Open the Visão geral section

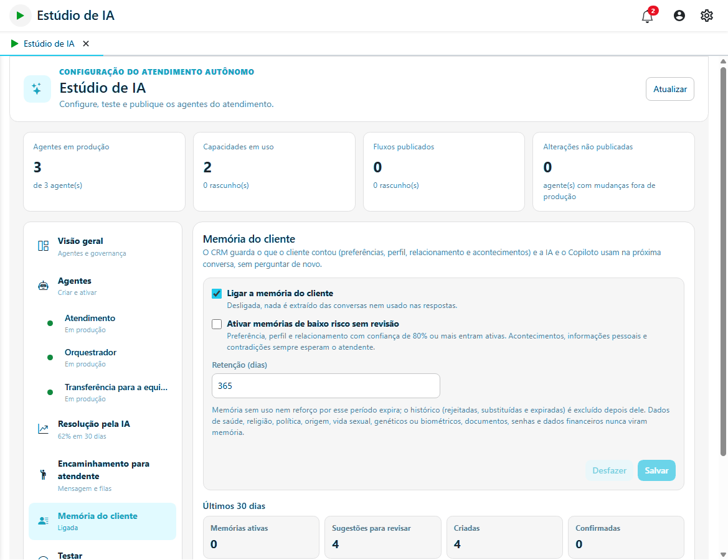(103, 246)
